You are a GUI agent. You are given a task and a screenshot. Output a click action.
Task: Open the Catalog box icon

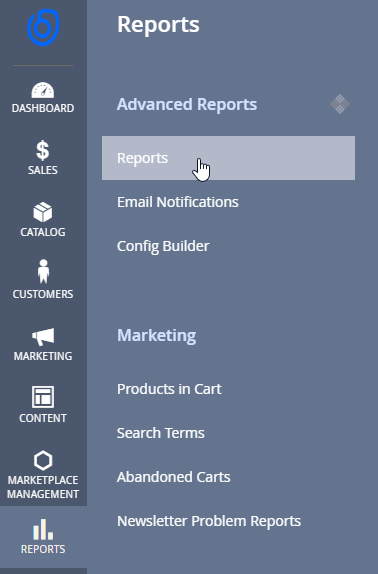[x=43, y=212]
